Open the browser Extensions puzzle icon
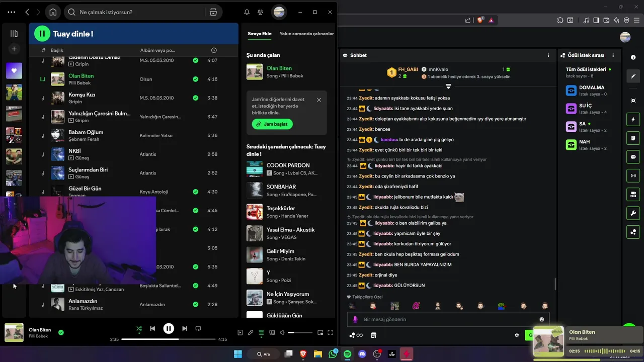644x362 pixels. coord(560,20)
